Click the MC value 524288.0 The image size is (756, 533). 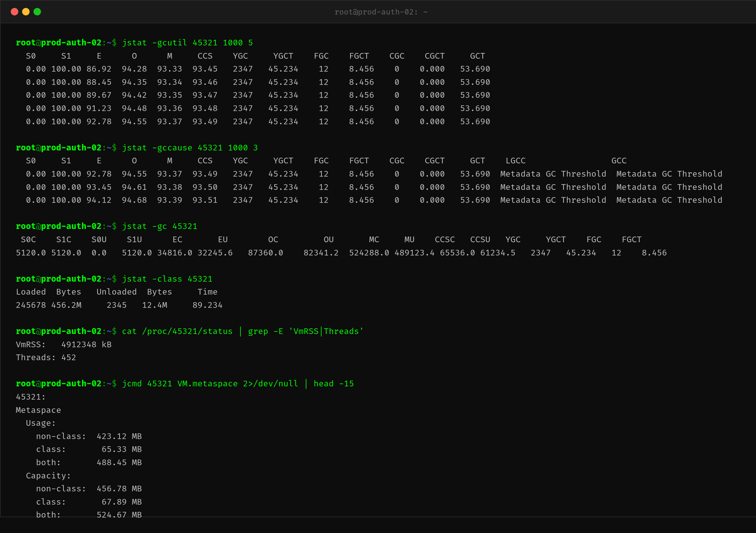point(369,253)
